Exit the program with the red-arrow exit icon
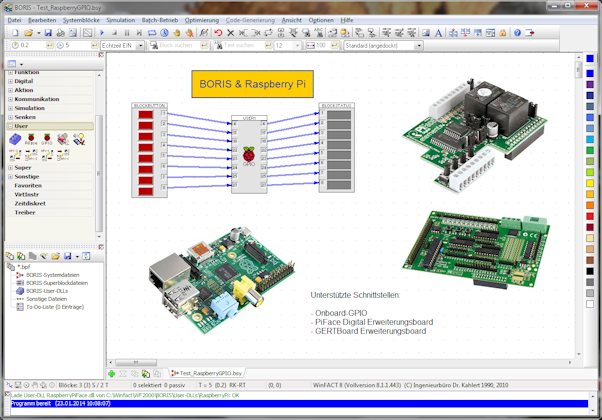 (530, 33)
